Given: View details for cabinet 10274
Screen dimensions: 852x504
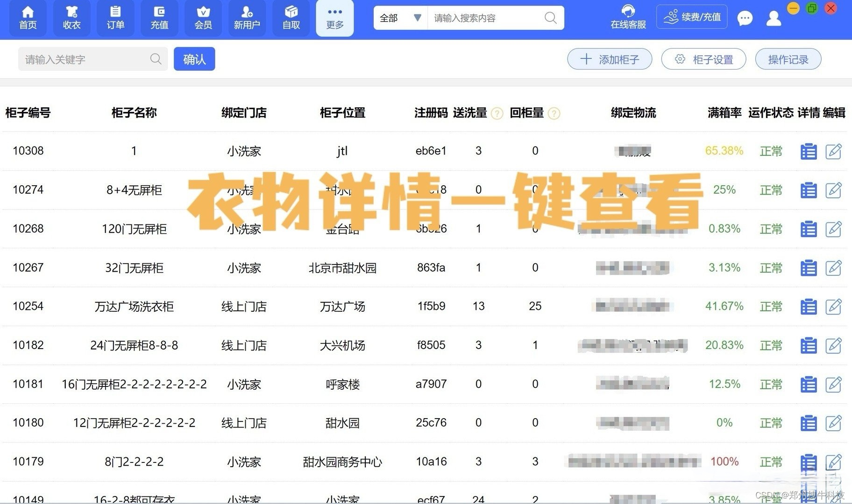Looking at the screenshot, I should click(x=809, y=190).
